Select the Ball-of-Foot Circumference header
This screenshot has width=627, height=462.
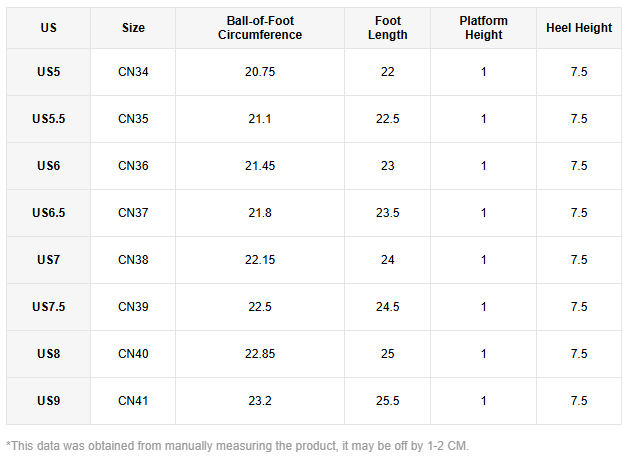260,28
